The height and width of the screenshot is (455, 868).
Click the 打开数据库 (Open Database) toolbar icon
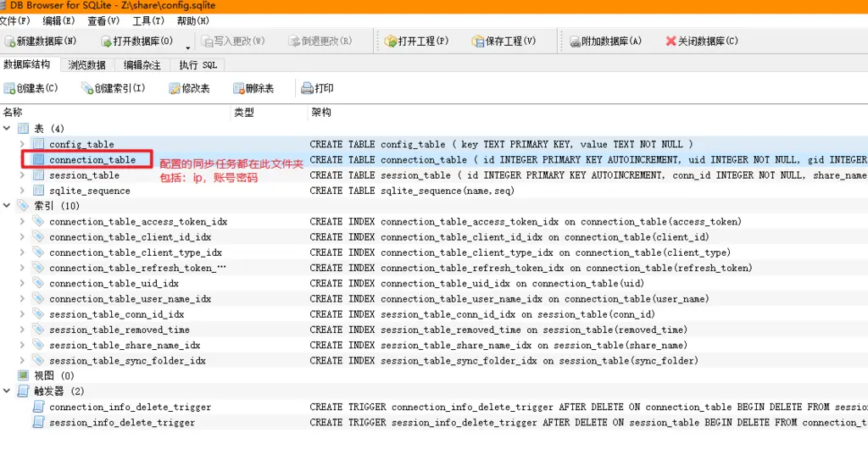(107, 41)
